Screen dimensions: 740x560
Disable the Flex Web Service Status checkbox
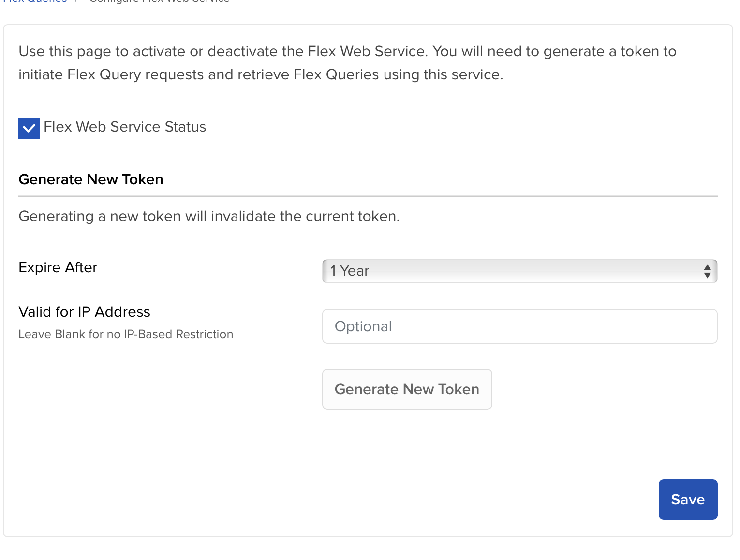[29, 128]
